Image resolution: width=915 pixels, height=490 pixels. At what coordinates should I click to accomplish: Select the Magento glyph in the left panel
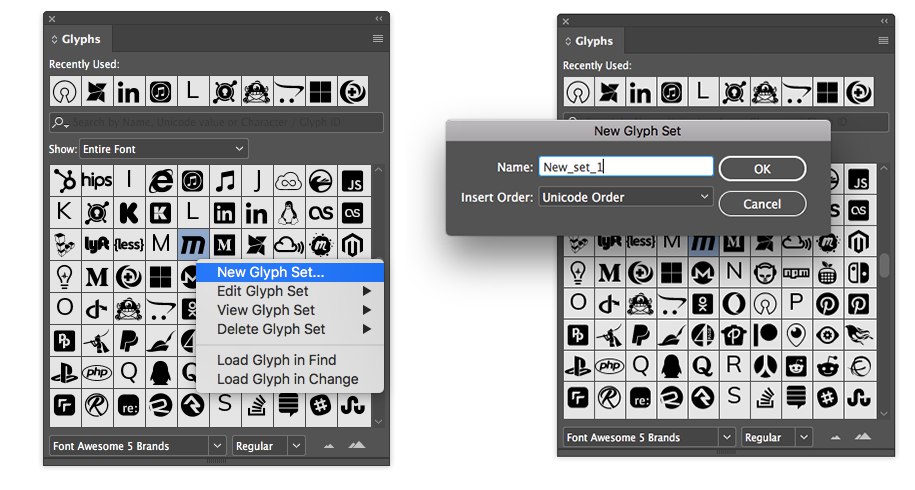352,244
